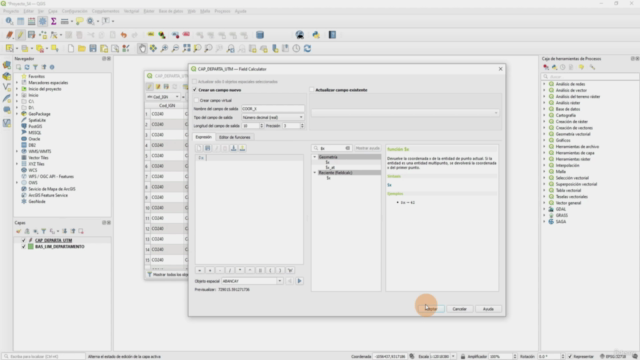Collapse the Geometría function group
640x360 pixels.
pyautogui.click(x=315, y=157)
